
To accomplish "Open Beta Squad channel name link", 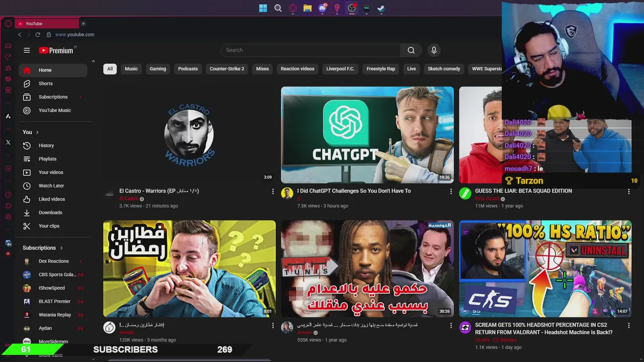I will tap(487, 199).
